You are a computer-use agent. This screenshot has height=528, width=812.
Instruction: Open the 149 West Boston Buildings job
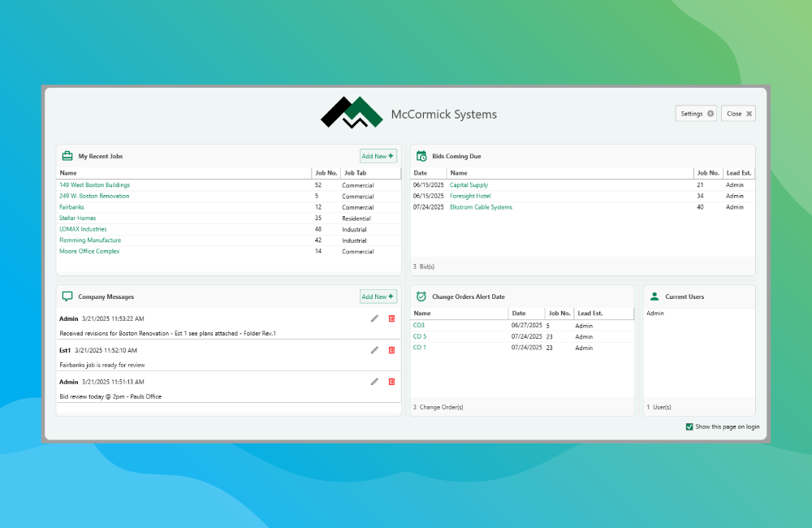click(94, 185)
